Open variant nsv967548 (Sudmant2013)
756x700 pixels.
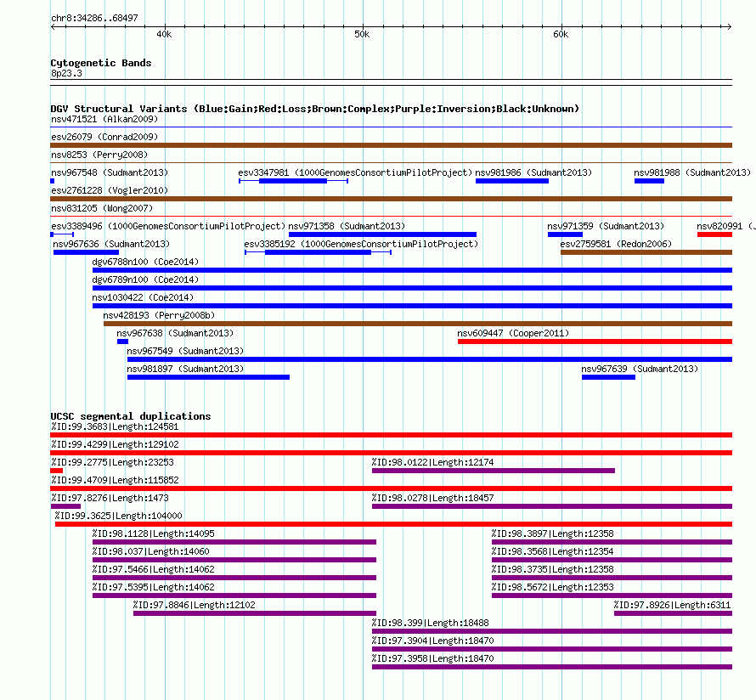(110, 172)
